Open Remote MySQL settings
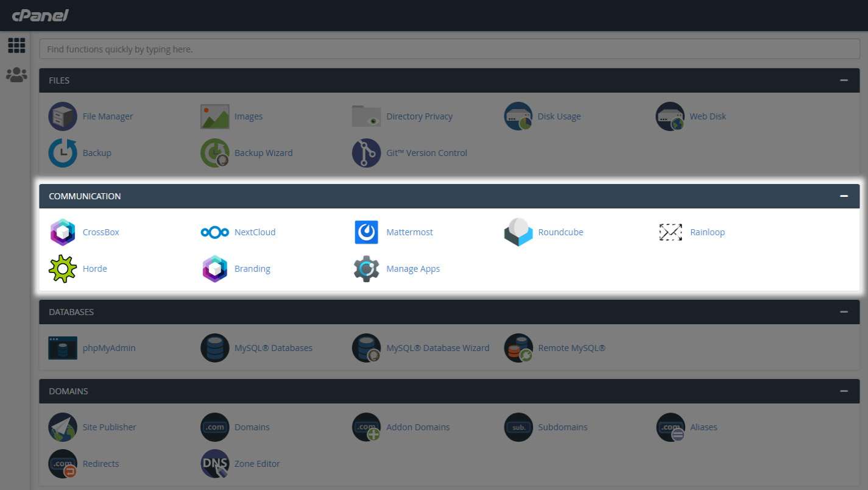 point(518,348)
